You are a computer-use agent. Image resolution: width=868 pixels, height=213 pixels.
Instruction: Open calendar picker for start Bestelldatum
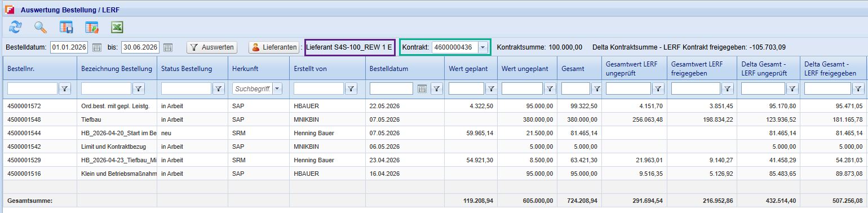pos(97,47)
